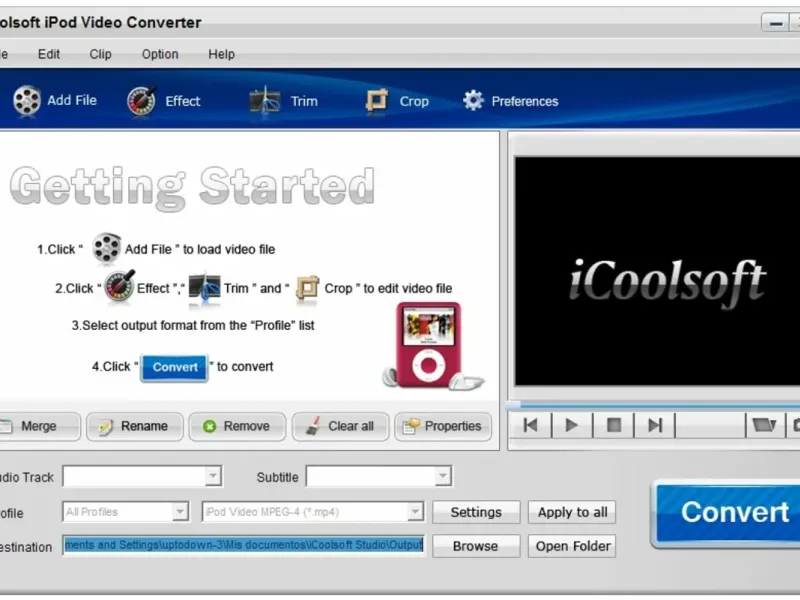This screenshot has width=800, height=600.
Task: Open file Properties
Action: pyautogui.click(x=443, y=427)
